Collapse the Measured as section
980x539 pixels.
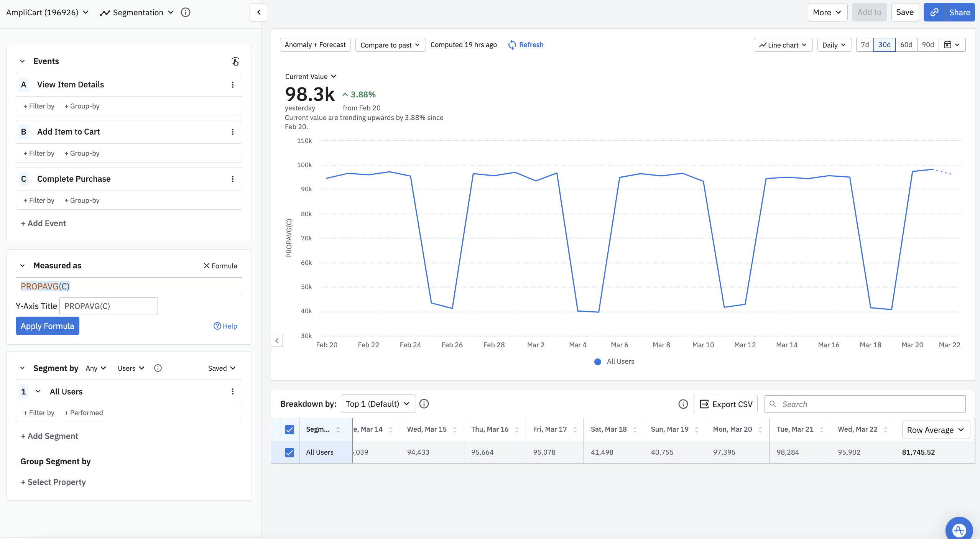(x=23, y=266)
